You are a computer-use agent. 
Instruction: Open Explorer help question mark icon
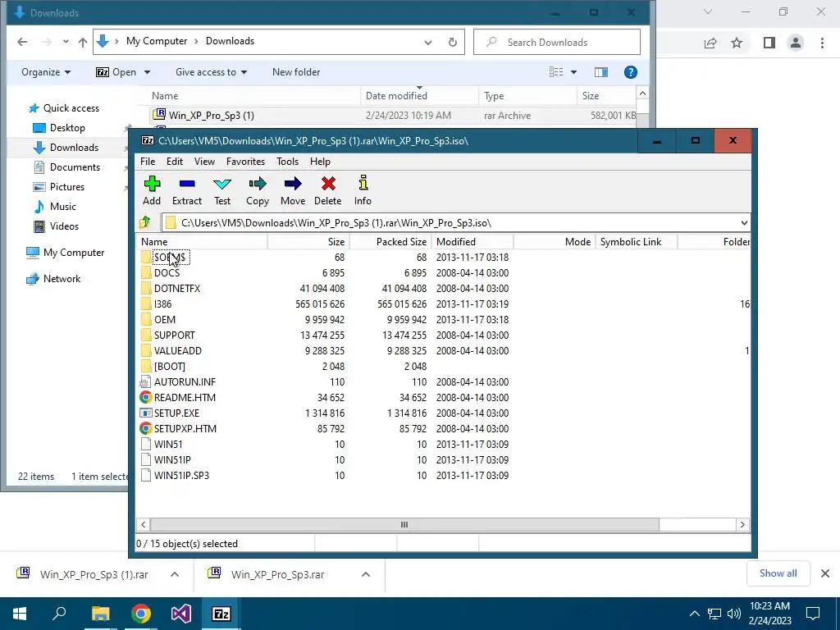tap(631, 72)
